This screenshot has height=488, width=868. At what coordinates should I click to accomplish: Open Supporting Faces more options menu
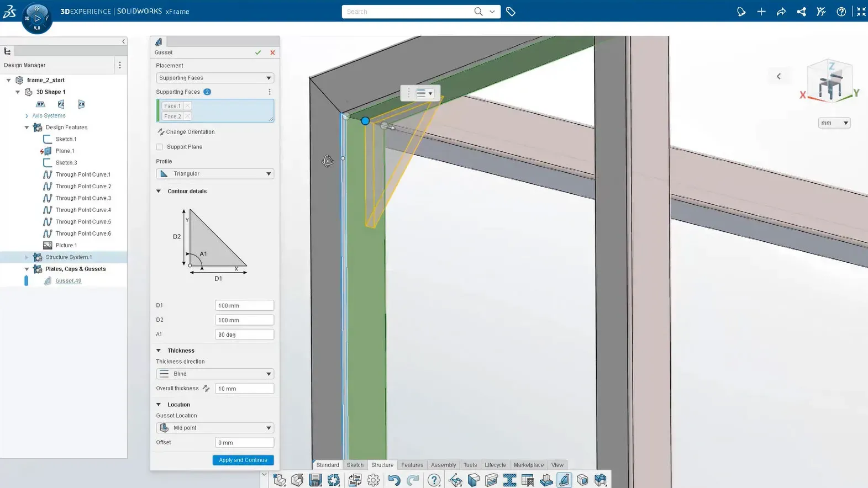(x=270, y=92)
